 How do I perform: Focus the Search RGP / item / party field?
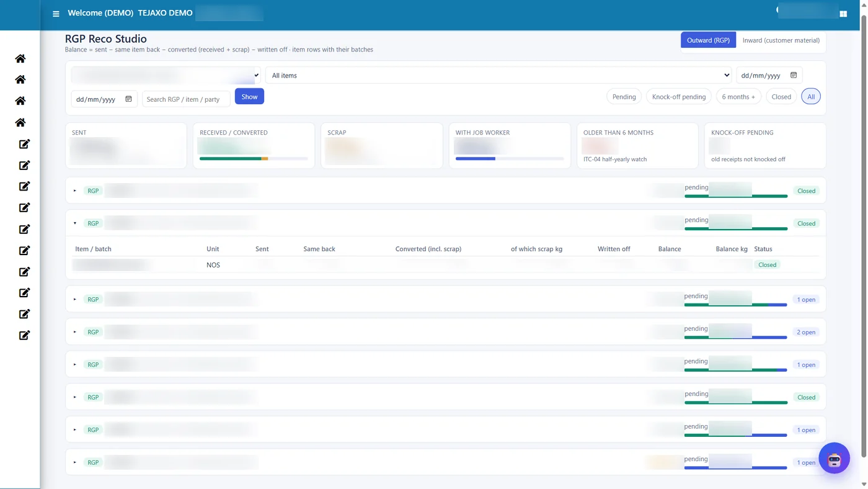click(x=186, y=99)
